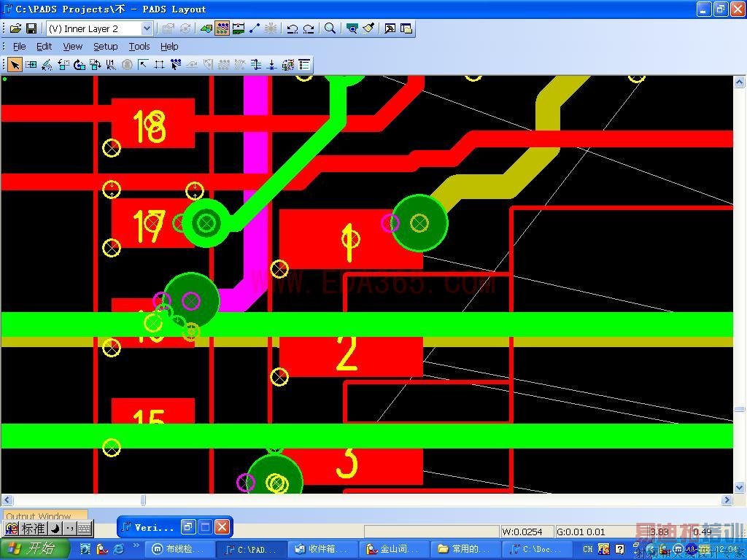Screen dimensions: 747x560
Task: Click the Save disk icon
Action: 31,28
